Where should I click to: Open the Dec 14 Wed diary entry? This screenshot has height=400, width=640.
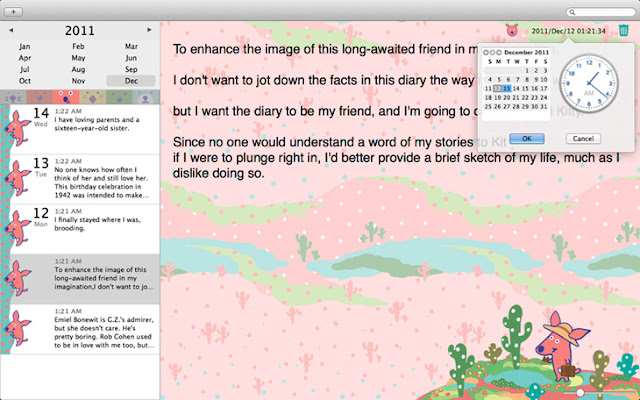tap(80, 129)
